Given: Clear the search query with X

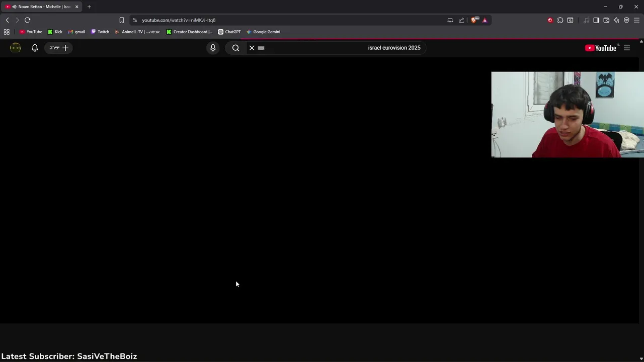Looking at the screenshot, I should tap(252, 48).
